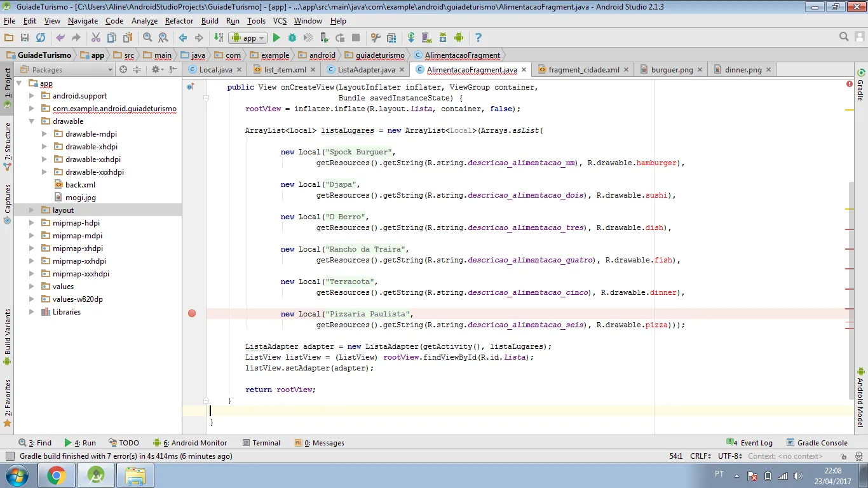The height and width of the screenshot is (488, 868).
Task: Click the Debug app bug icon
Action: pyautogui.click(x=292, y=38)
